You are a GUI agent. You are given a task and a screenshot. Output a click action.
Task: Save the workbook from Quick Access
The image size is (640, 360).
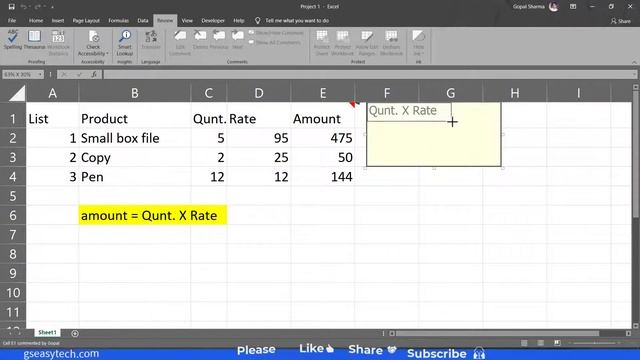pyautogui.click(x=11, y=7)
